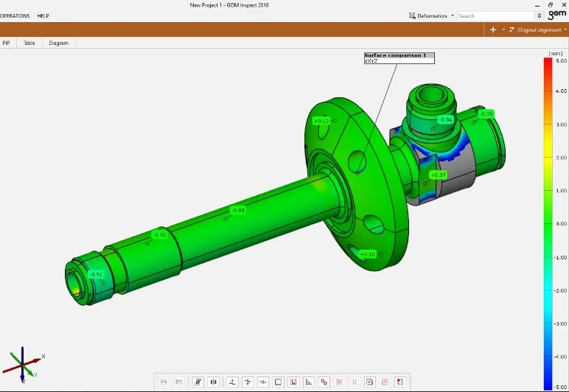Screen dimensions: 569x392
Task: Open the HELP menu
Action: (x=43, y=15)
